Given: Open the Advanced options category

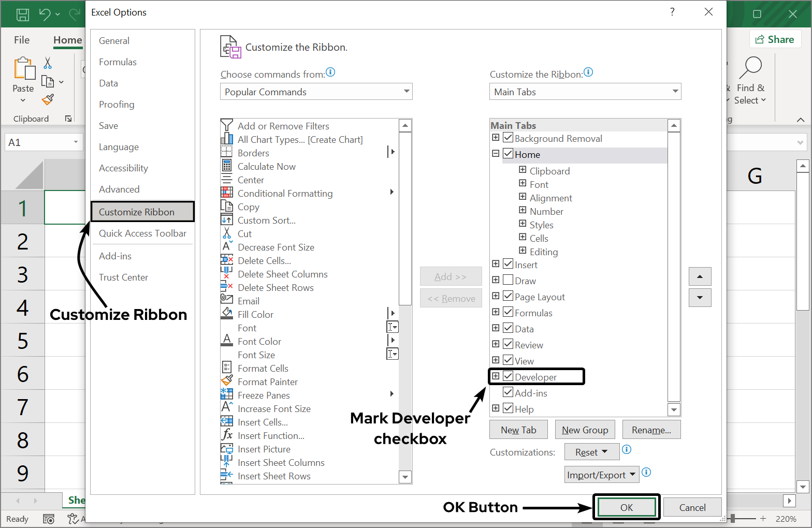Looking at the screenshot, I should (142, 189).
